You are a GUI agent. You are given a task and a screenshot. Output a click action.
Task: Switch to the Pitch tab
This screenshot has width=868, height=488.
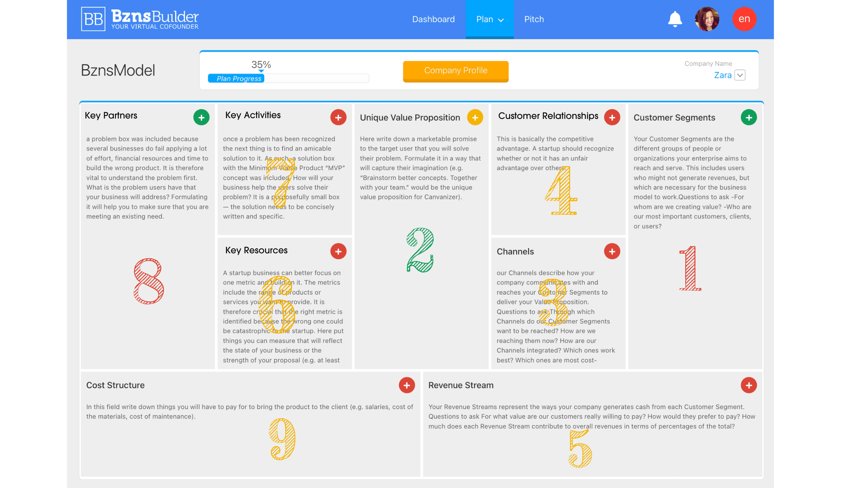(534, 19)
